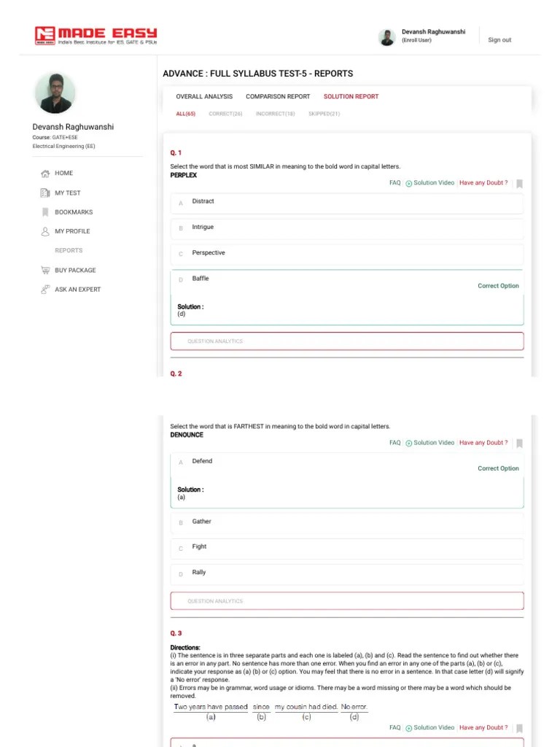Select option C Perspective
The width and height of the screenshot is (560, 747).
(346, 255)
